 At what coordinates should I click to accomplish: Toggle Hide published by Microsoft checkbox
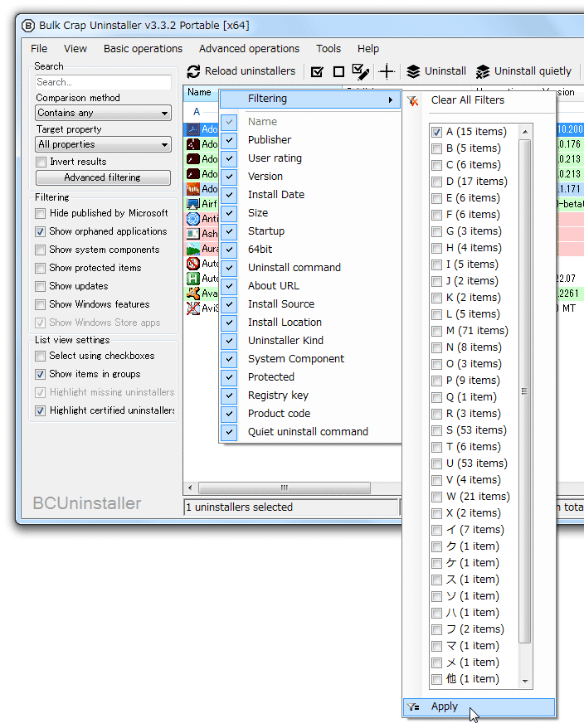point(41,214)
